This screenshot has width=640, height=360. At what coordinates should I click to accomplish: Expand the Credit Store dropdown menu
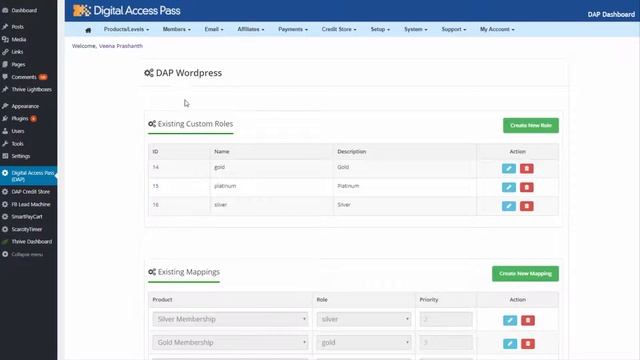[x=339, y=29]
